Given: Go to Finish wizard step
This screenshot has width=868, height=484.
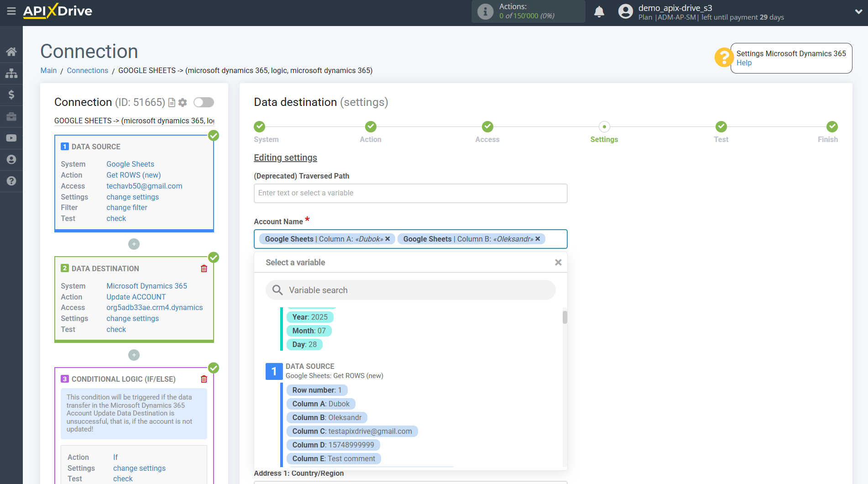Looking at the screenshot, I should click(x=832, y=126).
